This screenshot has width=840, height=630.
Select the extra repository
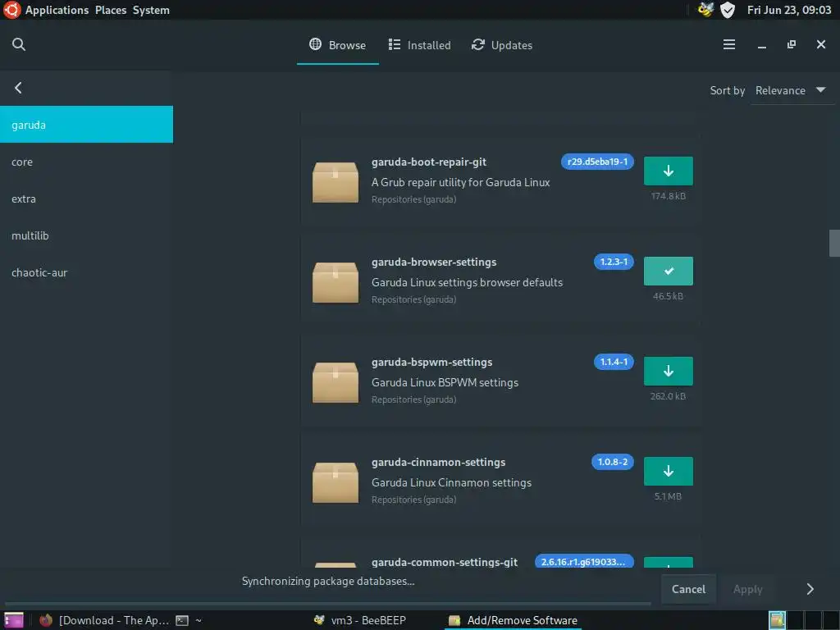[x=86, y=199]
